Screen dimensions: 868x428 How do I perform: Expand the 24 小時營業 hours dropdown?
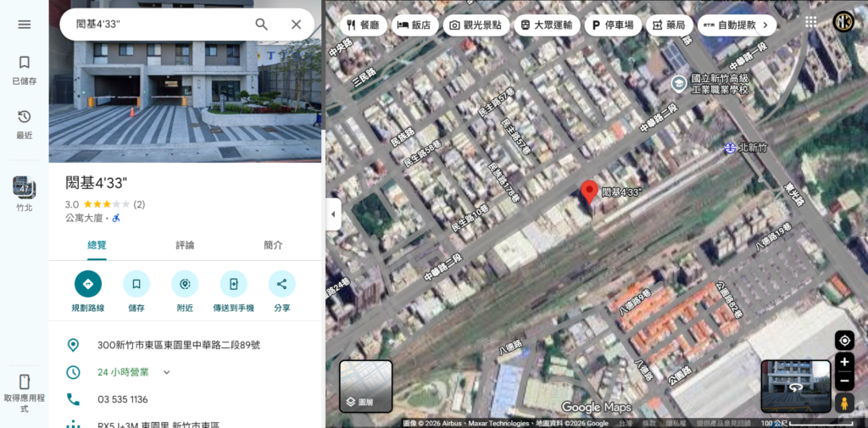166,372
